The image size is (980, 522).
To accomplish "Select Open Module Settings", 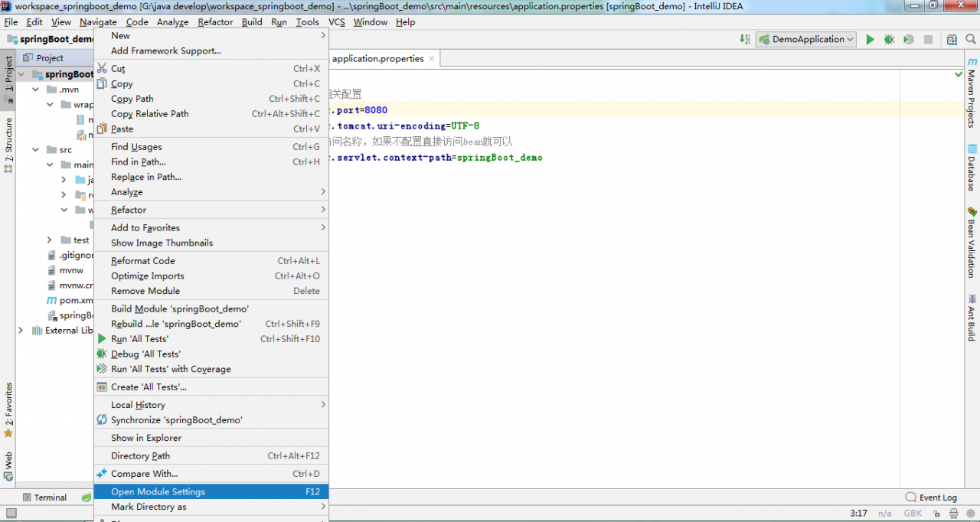I will pyautogui.click(x=211, y=491).
